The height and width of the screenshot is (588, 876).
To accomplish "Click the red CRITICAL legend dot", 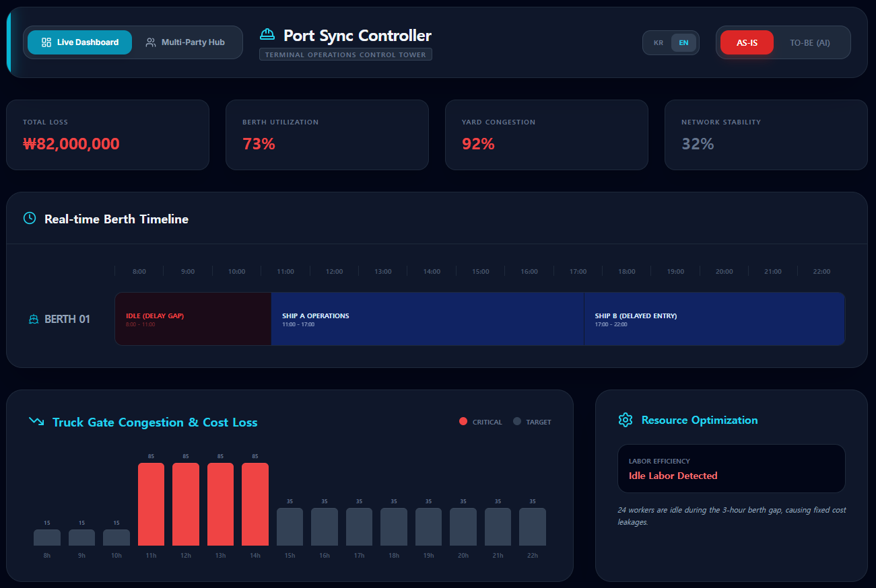I will coord(463,421).
